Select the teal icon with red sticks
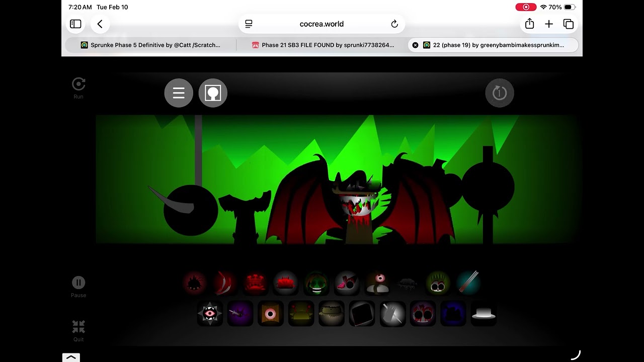The width and height of the screenshot is (644, 362). (x=468, y=284)
